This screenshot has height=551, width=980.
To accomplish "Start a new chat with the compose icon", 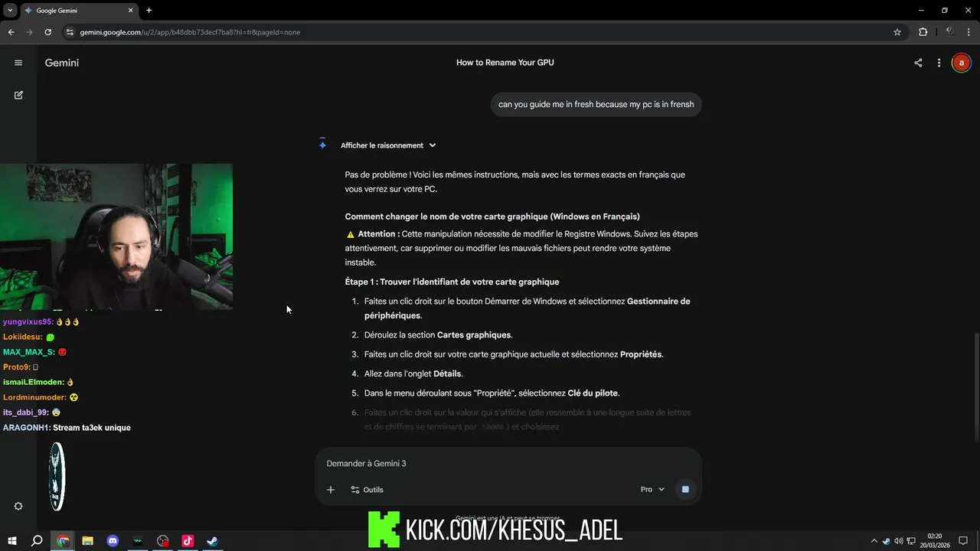I will [x=18, y=95].
